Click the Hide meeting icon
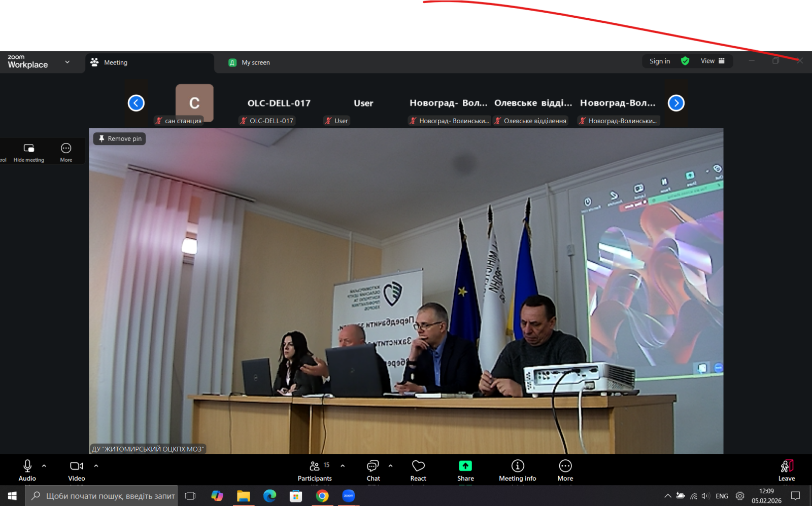This screenshot has height=506, width=812. click(x=29, y=149)
